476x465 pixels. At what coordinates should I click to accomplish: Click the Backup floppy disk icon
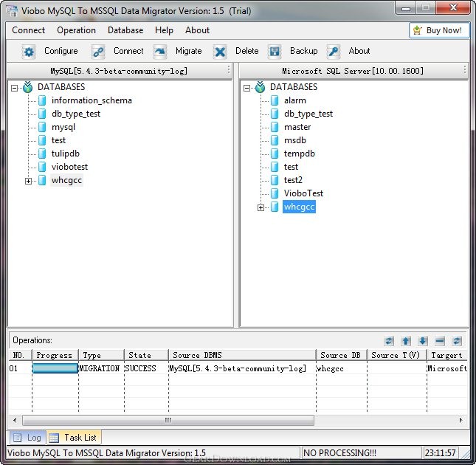coord(275,52)
